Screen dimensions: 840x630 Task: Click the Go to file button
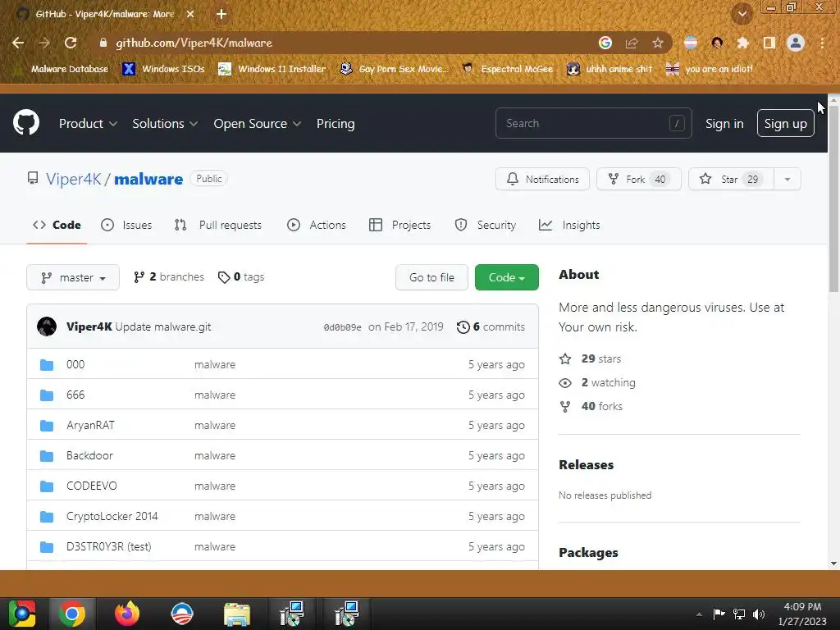click(x=431, y=277)
